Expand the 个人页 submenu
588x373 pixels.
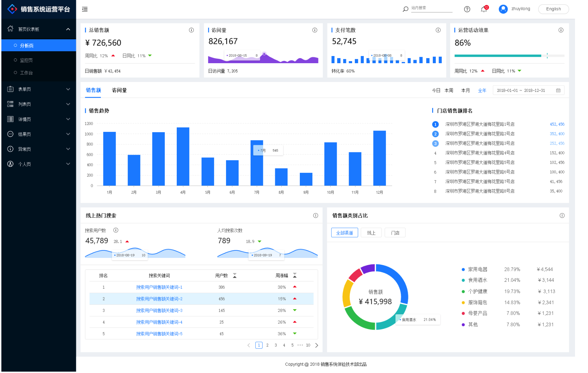[x=68, y=164]
